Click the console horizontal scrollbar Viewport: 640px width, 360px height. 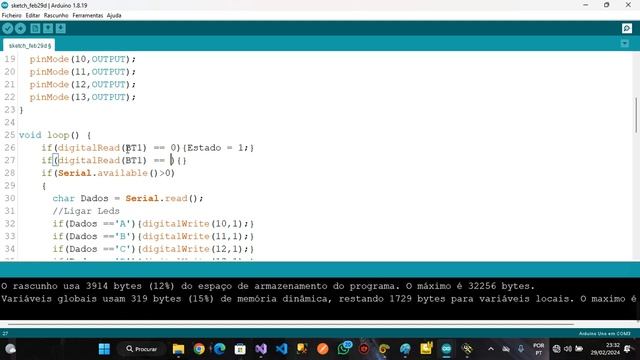tap(291, 324)
